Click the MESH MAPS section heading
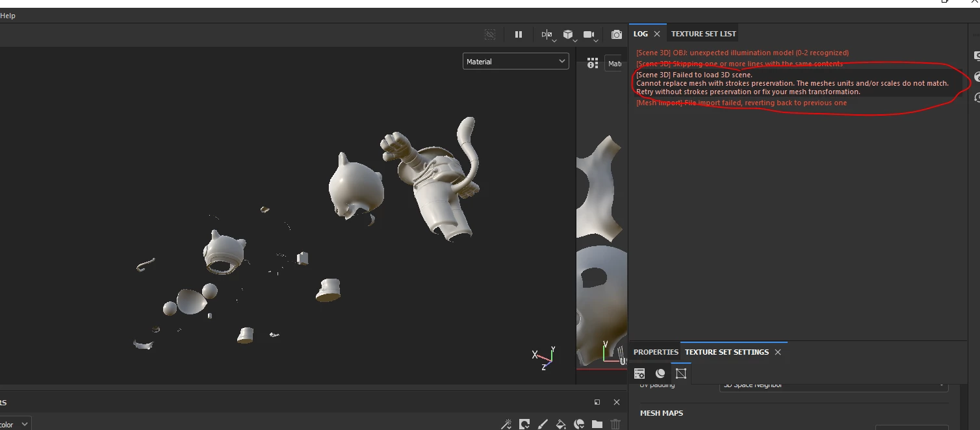This screenshot has width=980, height=430. point(662,413)
